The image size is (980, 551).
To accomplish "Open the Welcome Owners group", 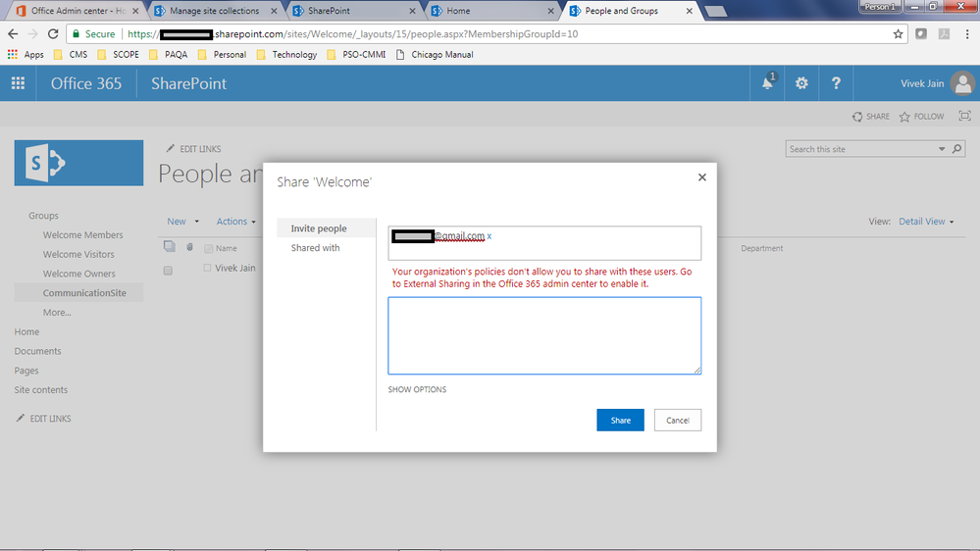I will 79,274.
